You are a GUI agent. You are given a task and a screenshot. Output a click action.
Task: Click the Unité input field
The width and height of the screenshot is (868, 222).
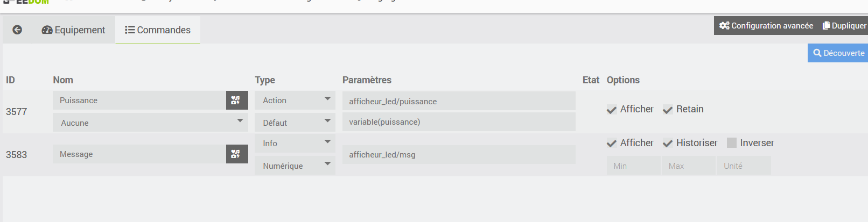(744, 166)
